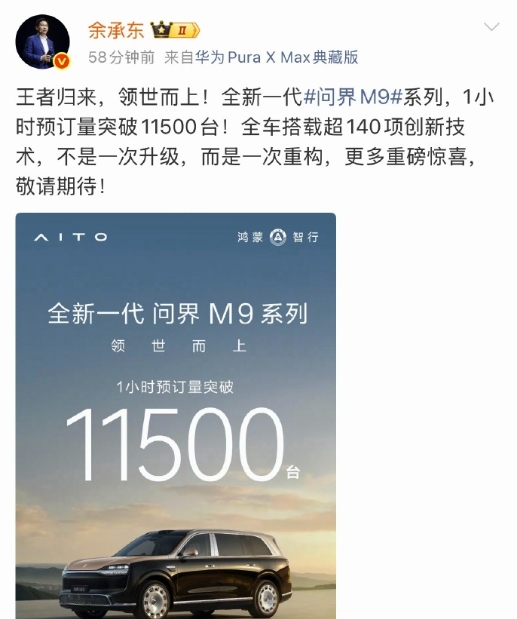Click the level II member badge
Screen dimensions: 517x619
(185, 30)
